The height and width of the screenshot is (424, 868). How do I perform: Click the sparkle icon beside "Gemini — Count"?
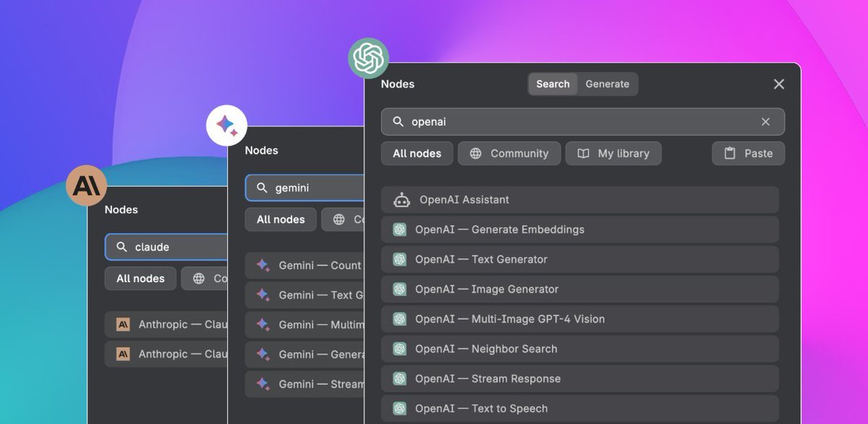263,266
